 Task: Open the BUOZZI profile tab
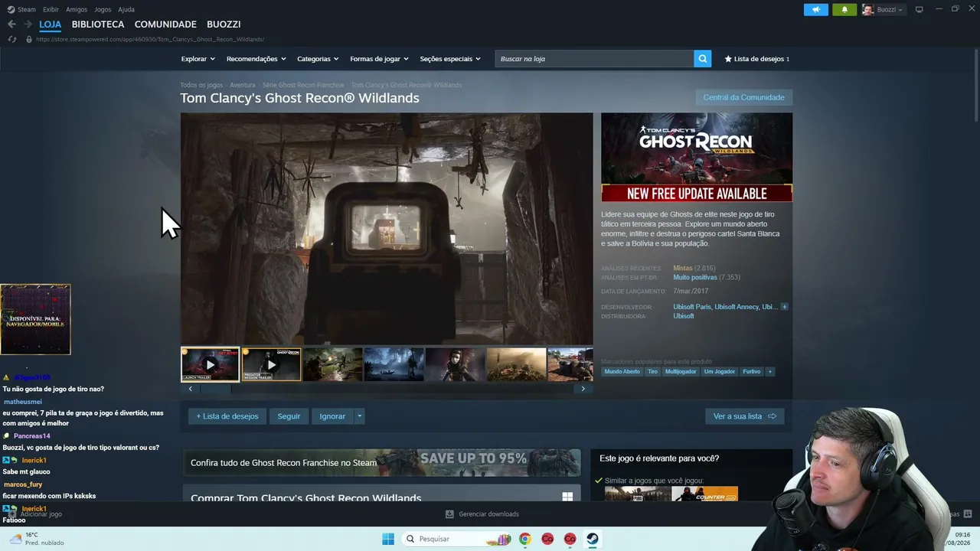pyautogui.click(x=224, y=24)
